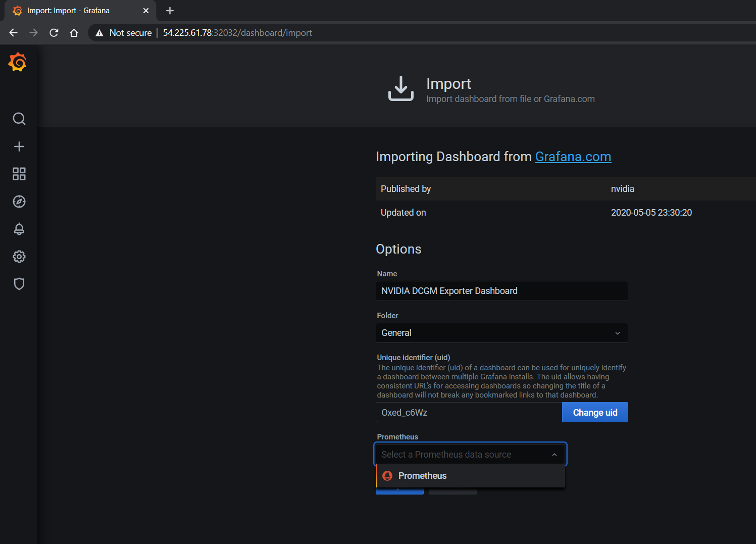Expand the Folder dropdown showing General
The width and height of the screenshot is (756, 544).
pyautogui.click(x=501, y=333)
